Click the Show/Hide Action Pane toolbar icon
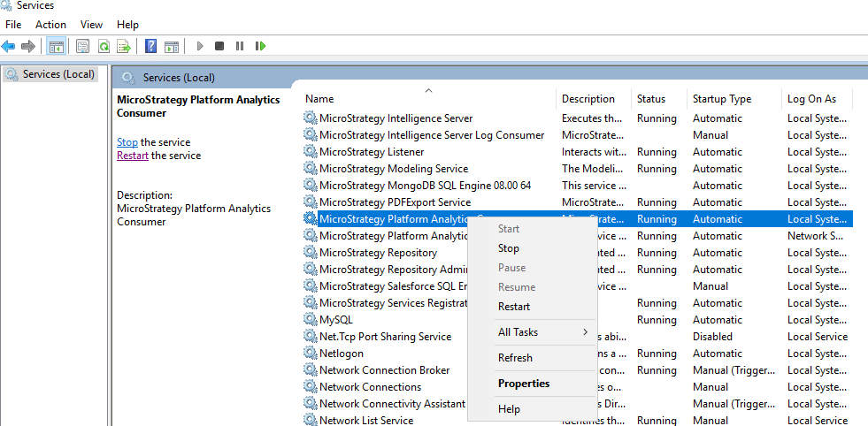This screenshot has height=426, width=868. [172, 47]
